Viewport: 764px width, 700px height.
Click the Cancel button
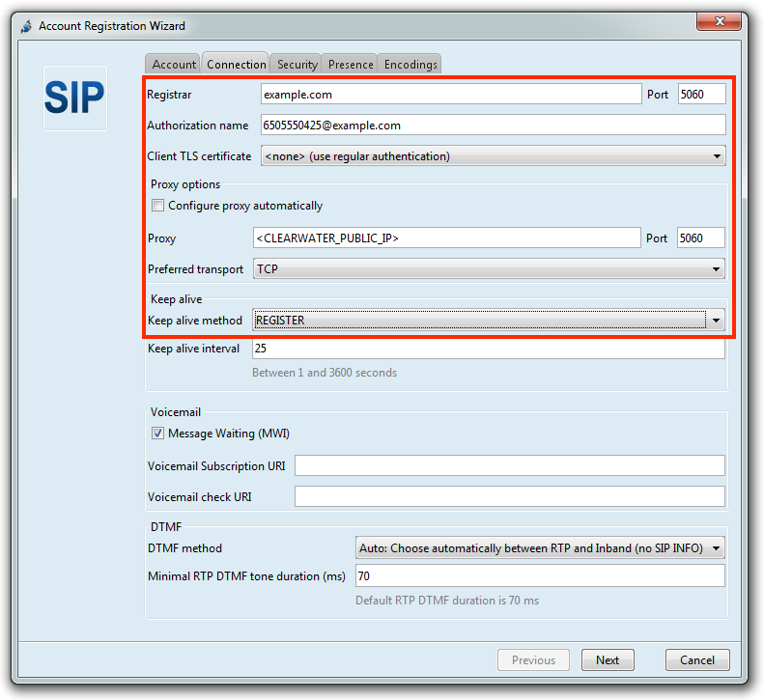pos(697,660)
